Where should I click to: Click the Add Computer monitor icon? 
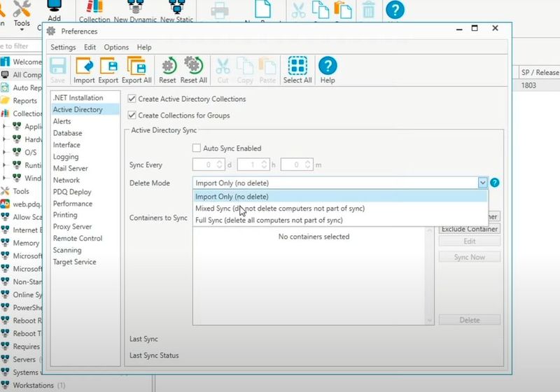(54, 6)
